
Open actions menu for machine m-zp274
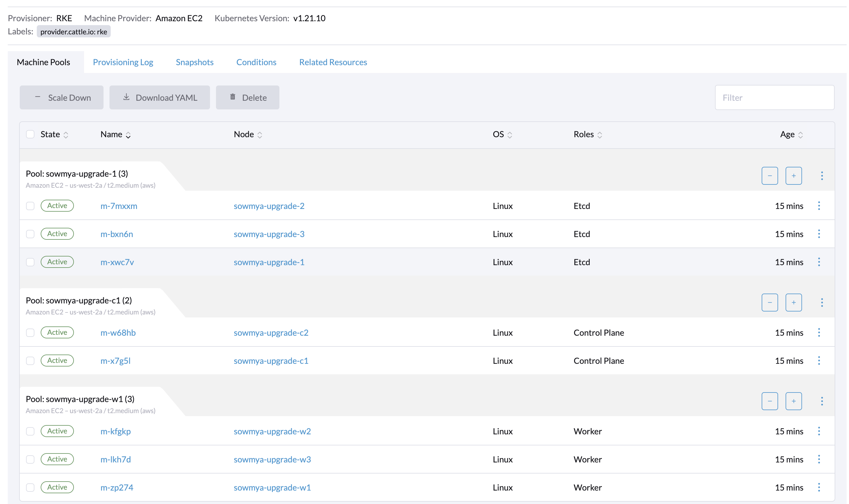(x=819, y=487)
